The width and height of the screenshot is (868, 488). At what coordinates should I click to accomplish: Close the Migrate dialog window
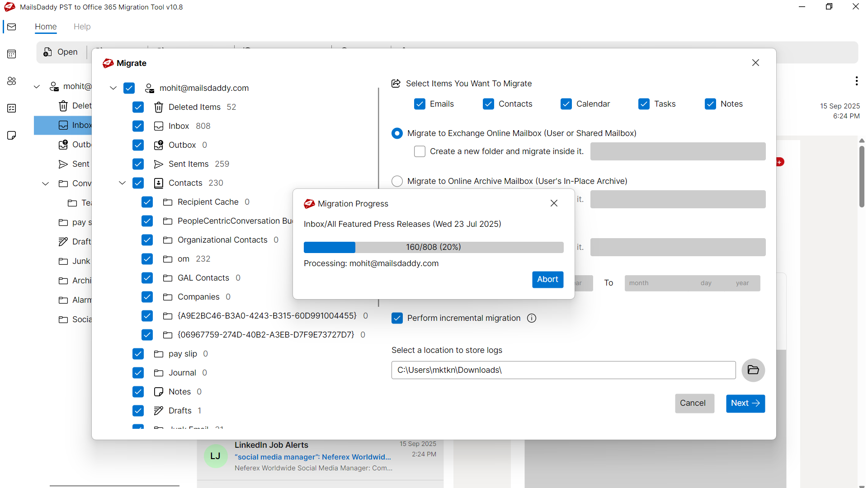pos(755,63)
